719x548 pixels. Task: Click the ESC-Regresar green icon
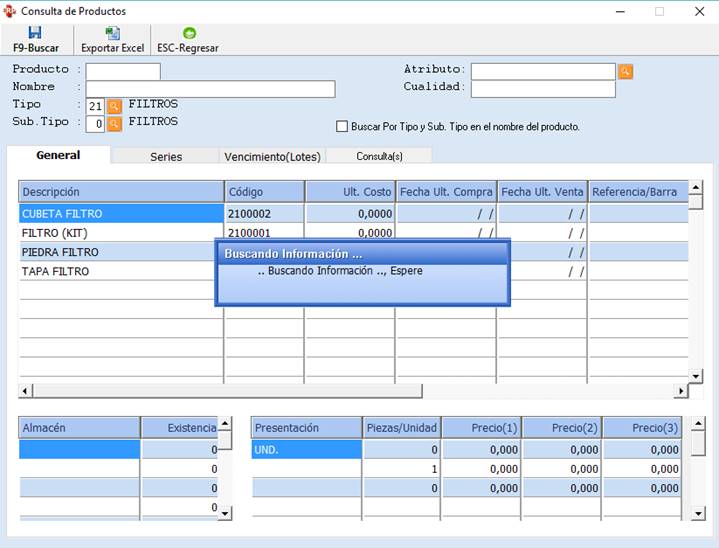(188, 33)
